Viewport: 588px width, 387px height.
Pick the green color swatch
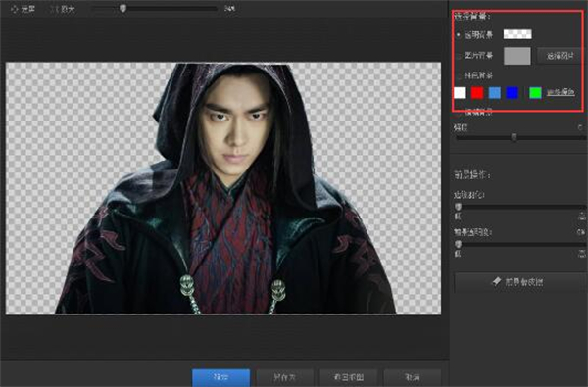pyautogui.click(x=535, y=93)
